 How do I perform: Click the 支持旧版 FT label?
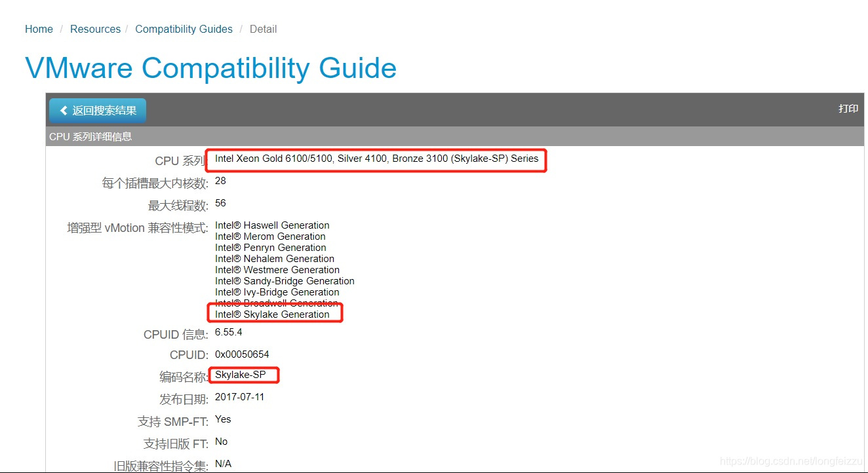[x=176, y=444]
